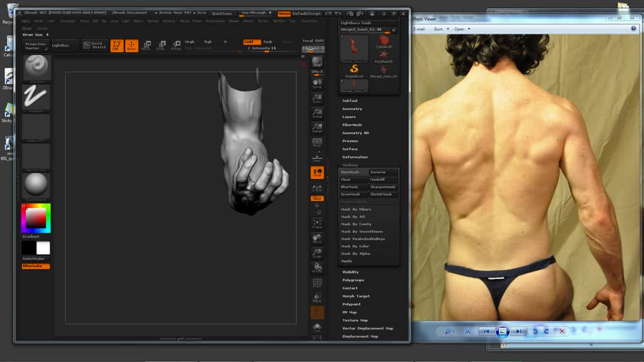Click the Inverse mask button
This screenshot has height=362, width=644.
point(383,172)
